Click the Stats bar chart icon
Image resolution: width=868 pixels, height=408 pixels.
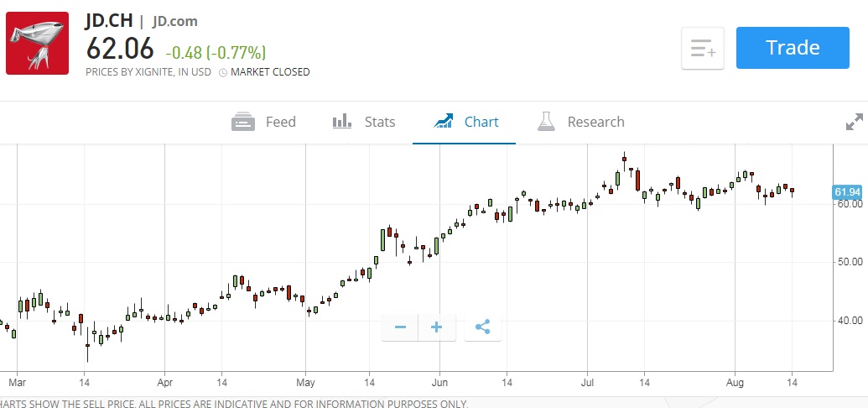click(x=342, y=122)
